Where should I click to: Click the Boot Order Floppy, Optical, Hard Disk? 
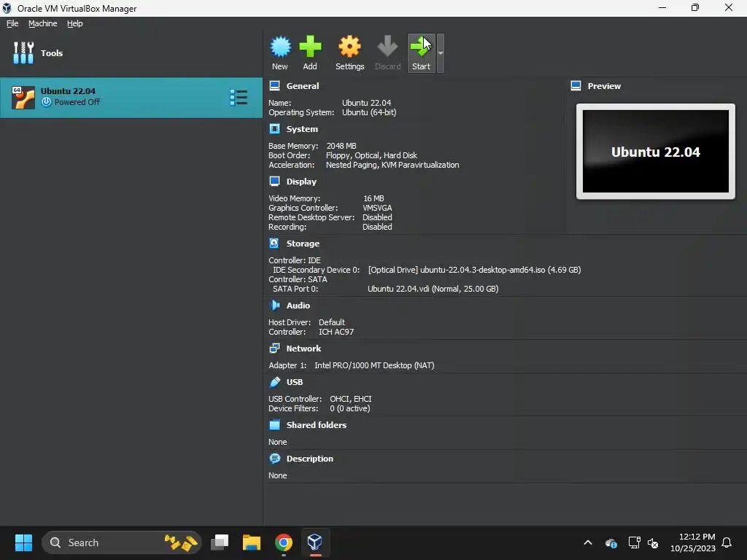(x=371, y=155)
